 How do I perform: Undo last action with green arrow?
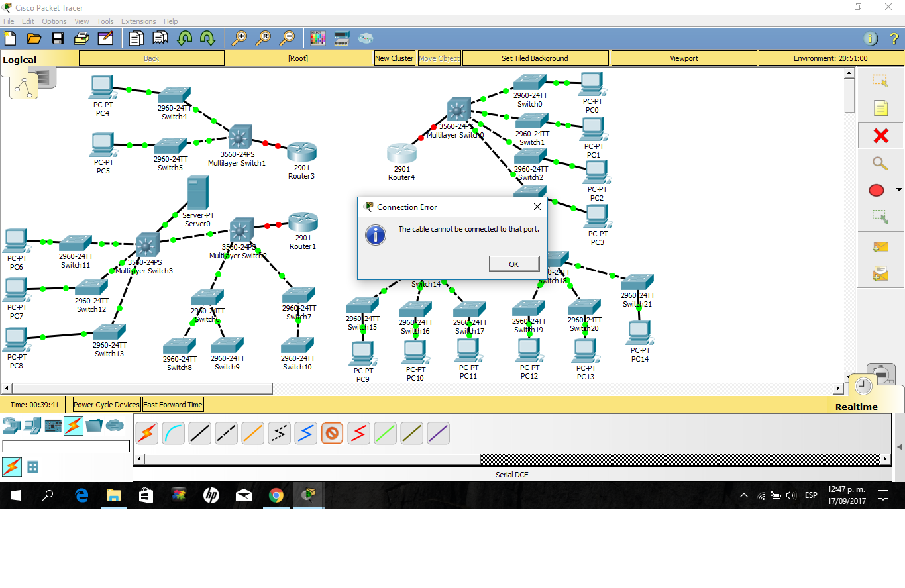tap(184, 38)
